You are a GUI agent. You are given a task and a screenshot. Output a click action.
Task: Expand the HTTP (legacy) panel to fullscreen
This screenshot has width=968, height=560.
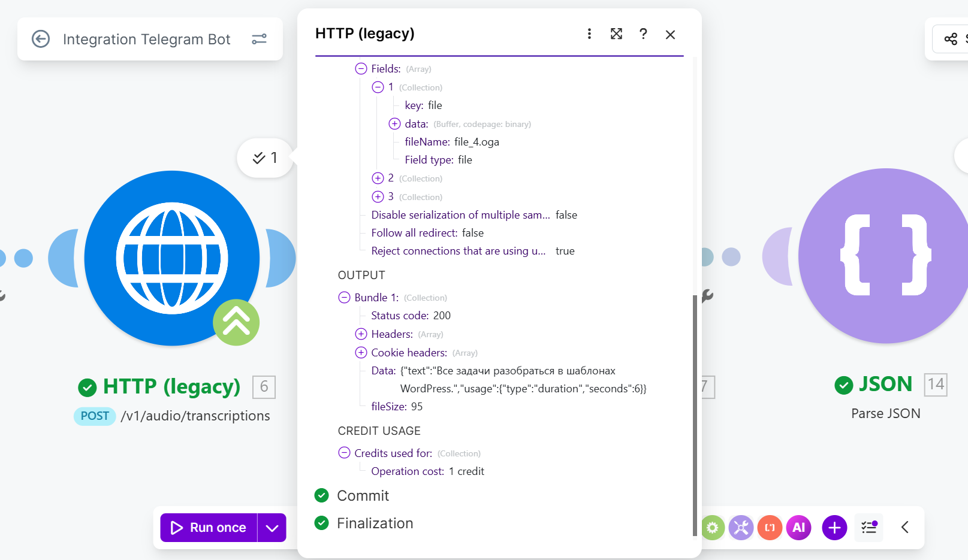pyautogui.click(x=616, y=34)
